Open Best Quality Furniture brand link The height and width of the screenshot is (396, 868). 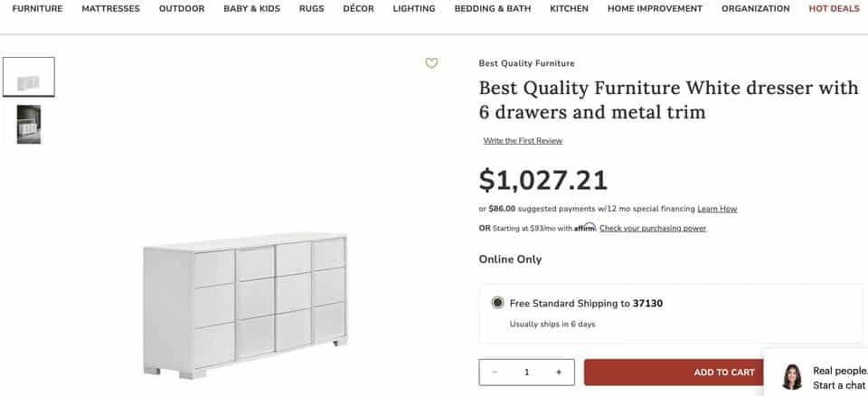526,63
